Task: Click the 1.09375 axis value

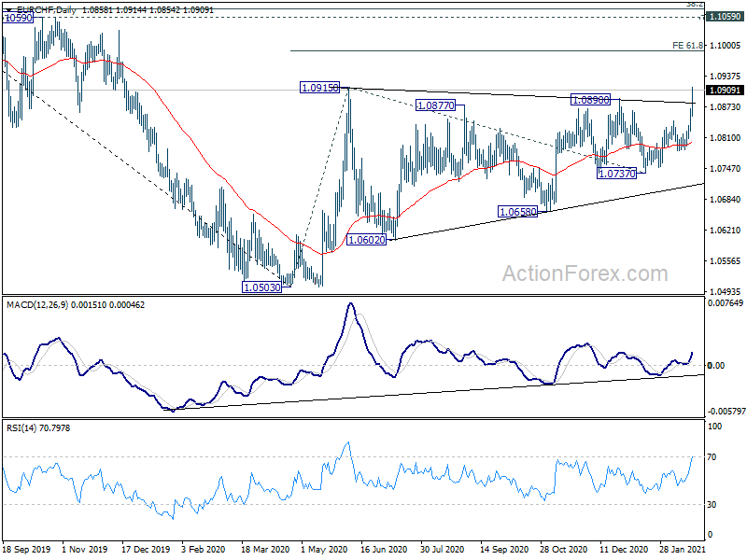Action: point(726,77)
